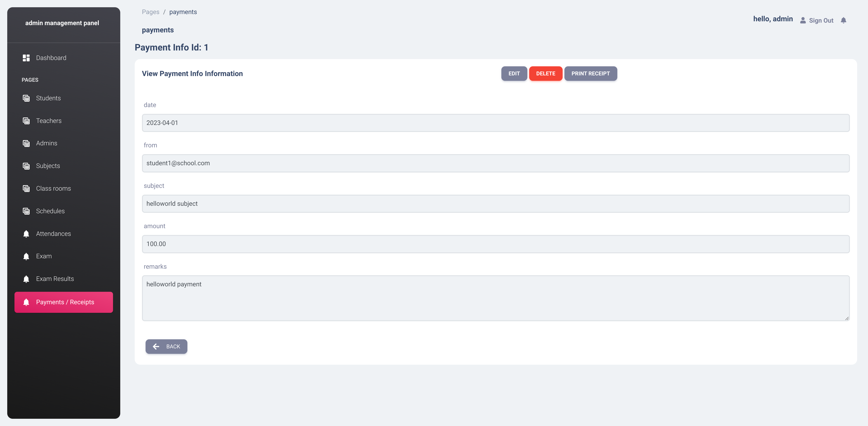Click the remarks textarea resize handle
The width and height of the screenshot is (868, 426).
pos(847,318)
